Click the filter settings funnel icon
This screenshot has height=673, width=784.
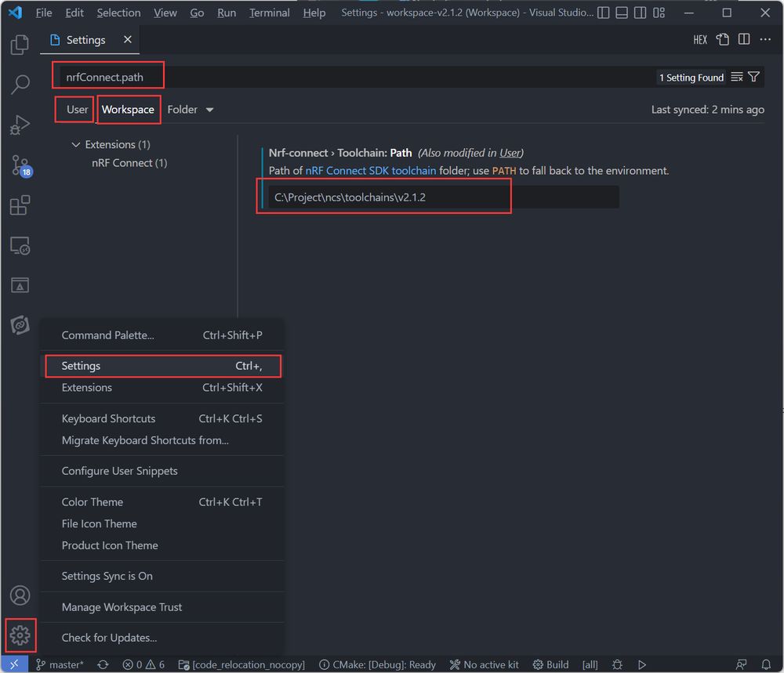tap(753, 77)
